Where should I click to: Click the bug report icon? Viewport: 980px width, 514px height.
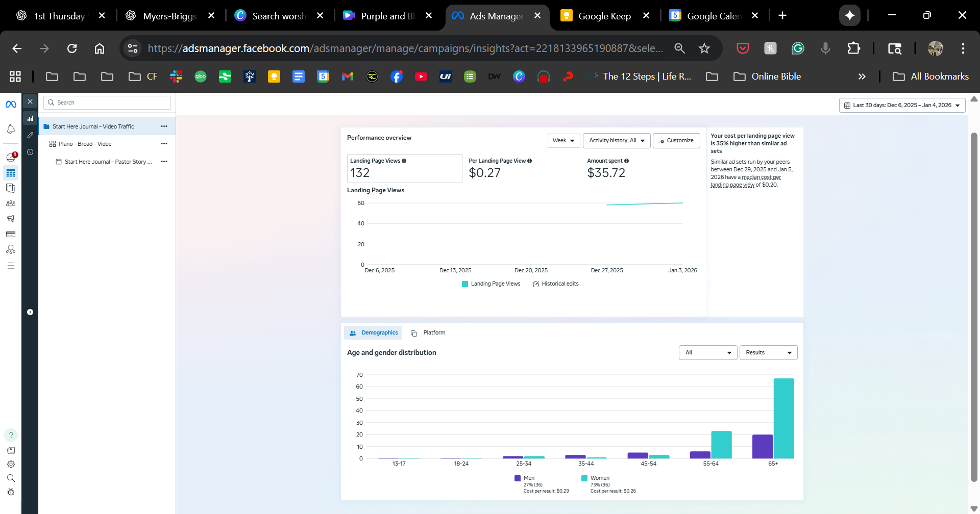[11, 492]
